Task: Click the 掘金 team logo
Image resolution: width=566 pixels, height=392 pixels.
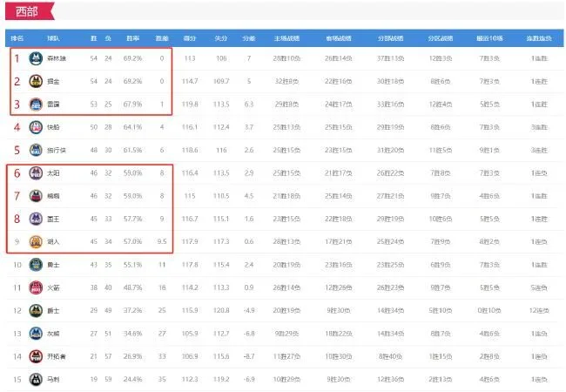Action: point(36,81)
